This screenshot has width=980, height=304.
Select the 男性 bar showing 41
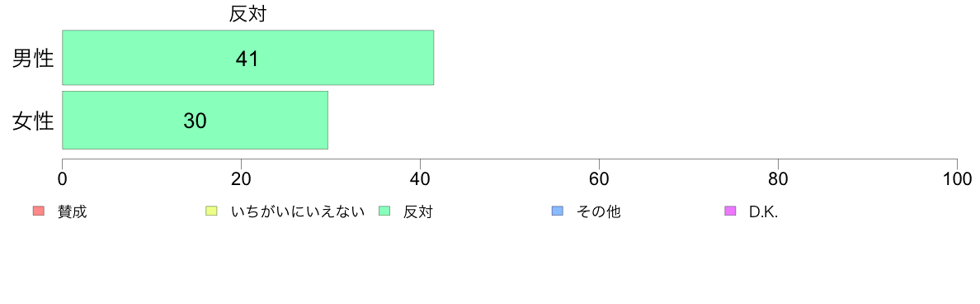click(x=248, y=58)
